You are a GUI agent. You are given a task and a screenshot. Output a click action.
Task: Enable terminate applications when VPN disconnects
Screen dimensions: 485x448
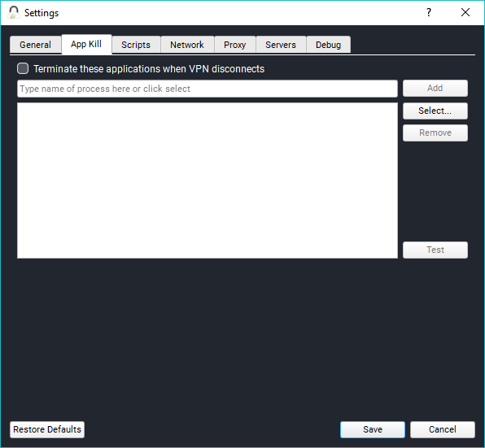(x=23, y=68)
